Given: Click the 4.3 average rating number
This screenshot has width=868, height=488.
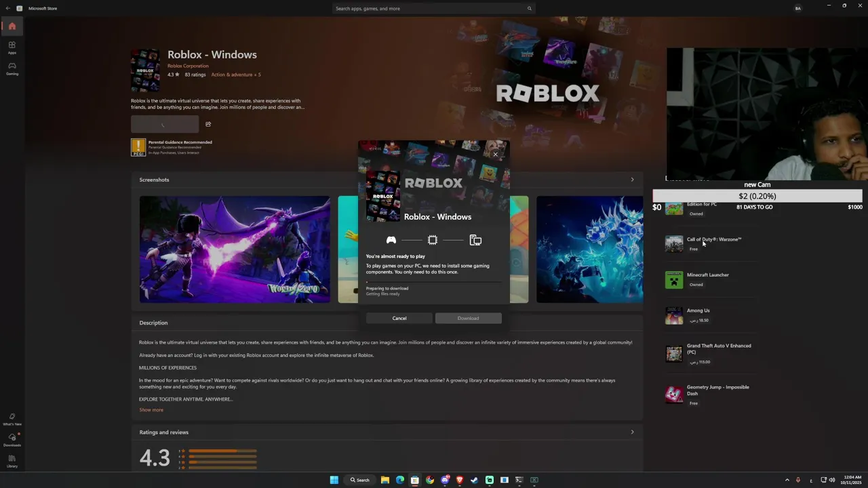Looking at the screenshot, I should (x=155, y=458).
